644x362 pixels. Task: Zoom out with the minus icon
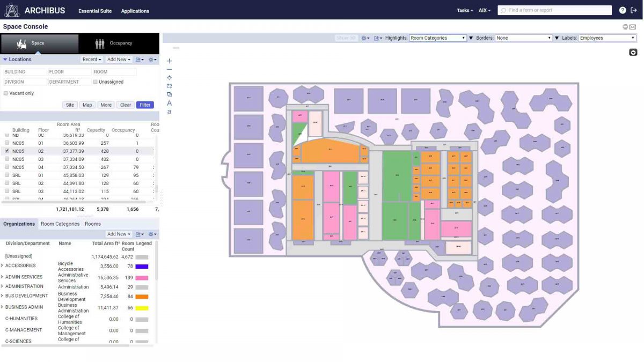tap(170, 69)
